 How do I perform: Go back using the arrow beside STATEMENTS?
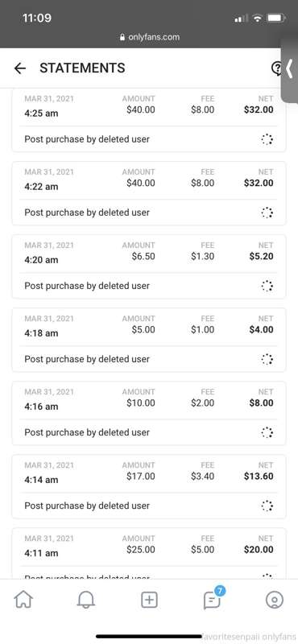pos(19,68)
